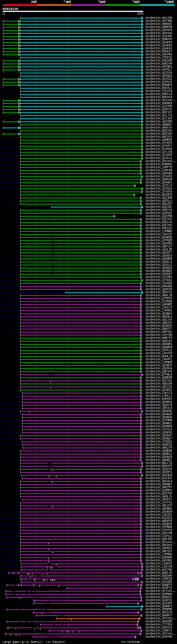This screenshot has width=177, height=644.
Task: Click hit UniRef100_A9T5L7
Action: (x=159, y=70)
